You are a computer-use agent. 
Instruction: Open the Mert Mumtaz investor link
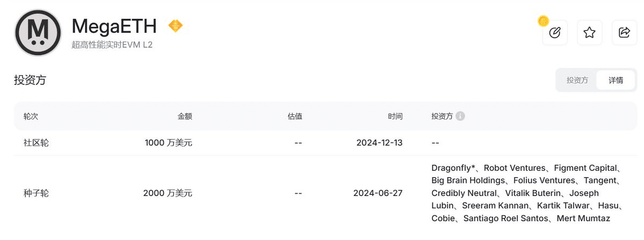(584, 219)
